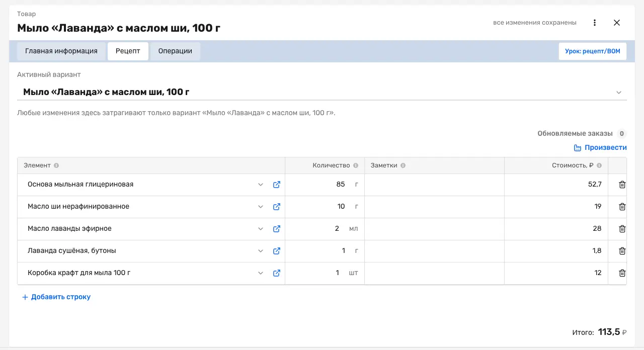
Task: Switch to the Операции tab
Action: click(175, 51)
